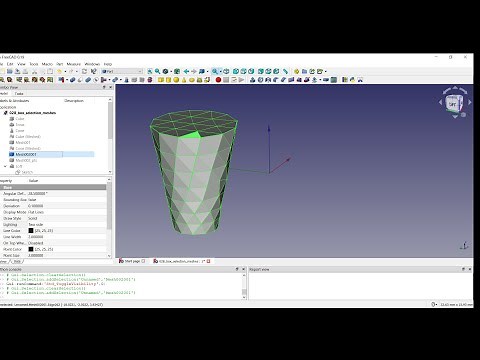Close the Python console panel
This screenshot has width=480, height=360.
243,269
